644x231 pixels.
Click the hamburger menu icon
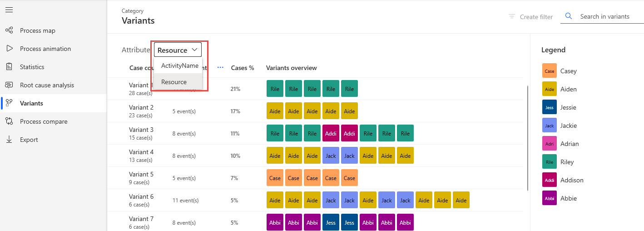click(x=9, y=10)
